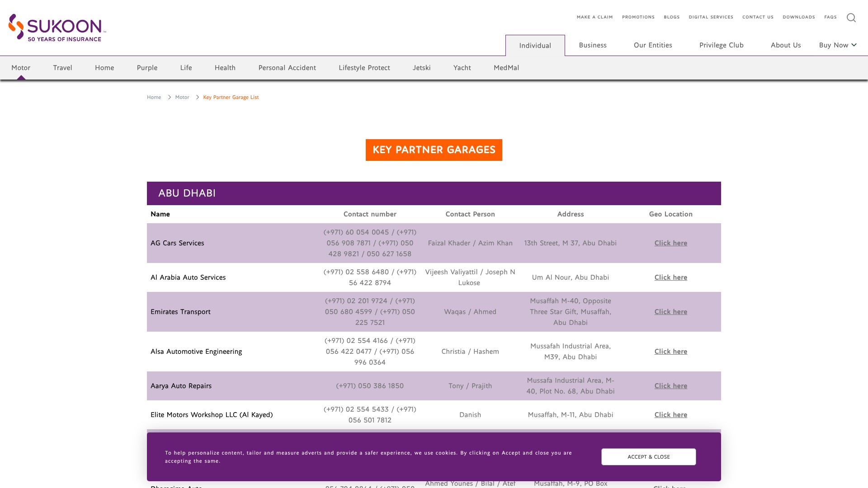This screenshot has width=868, height=488.
Task: Open Privilege Club section
Action: click(x=722, y=45)
